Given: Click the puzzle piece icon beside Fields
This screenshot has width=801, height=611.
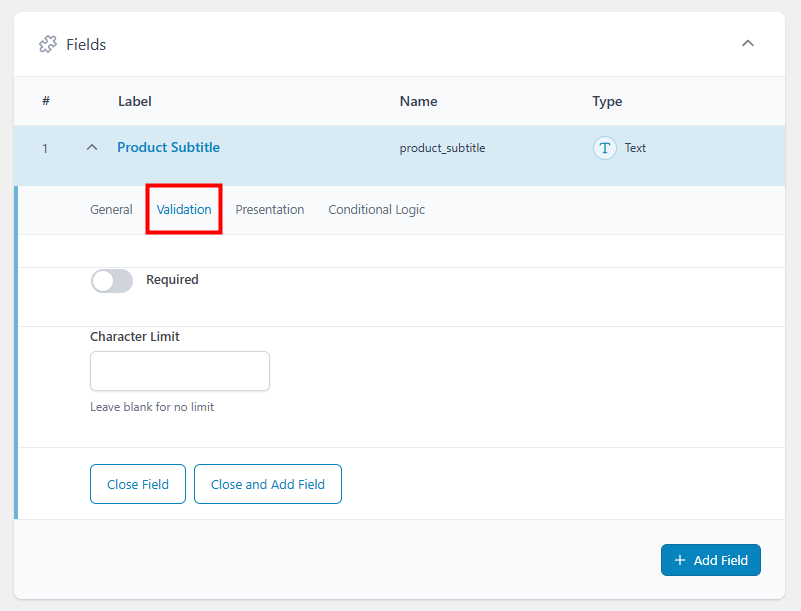Looking at the screenshot, I should coord(47,44).
